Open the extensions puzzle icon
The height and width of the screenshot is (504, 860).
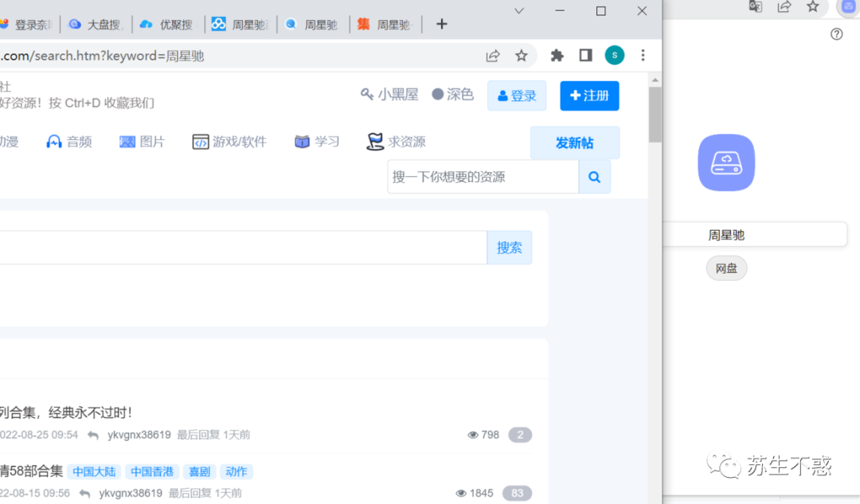point(557,56)
